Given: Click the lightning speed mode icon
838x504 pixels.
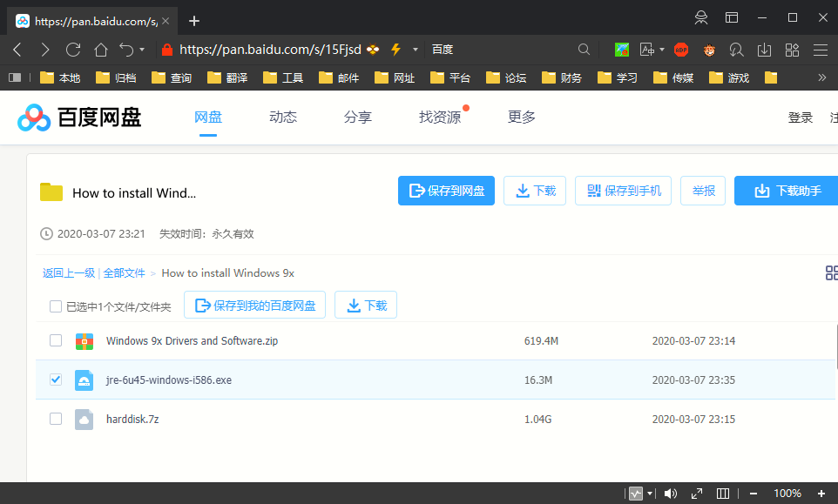Looking at the screenshot, I should click(396, 50).
